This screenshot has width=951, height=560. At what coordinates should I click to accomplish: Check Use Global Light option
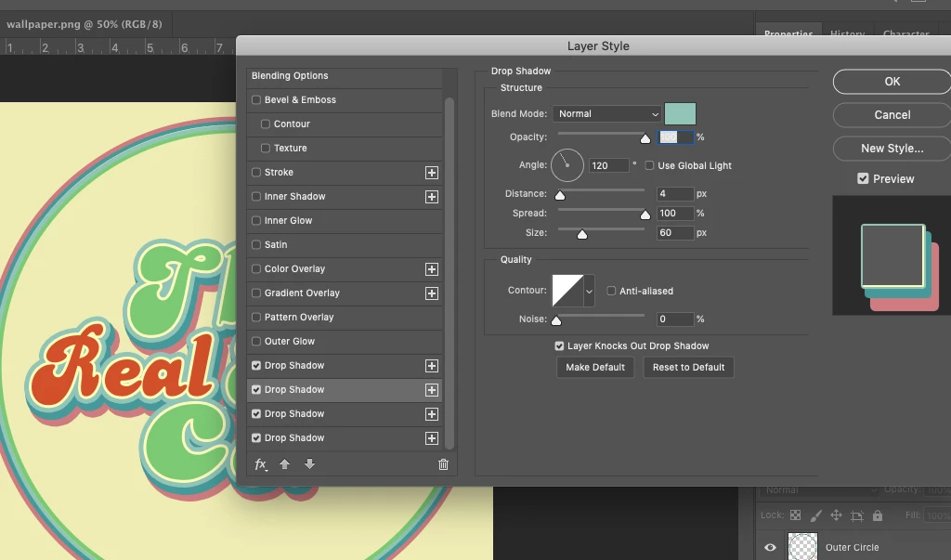649,165
